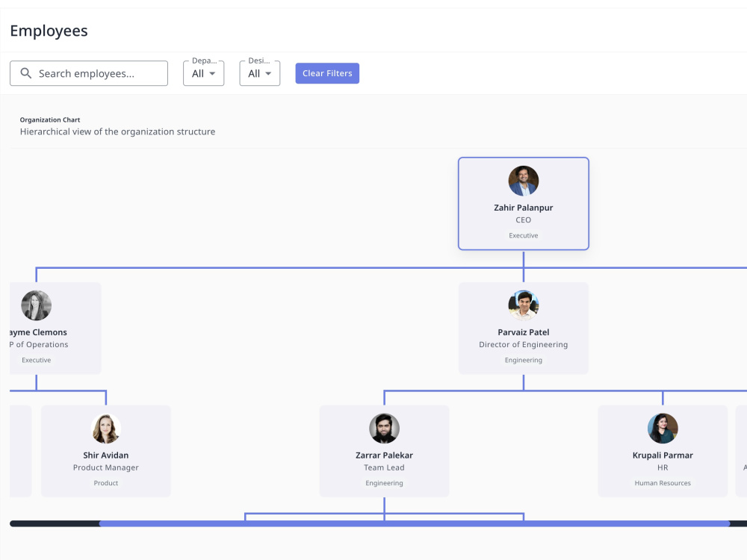
Task: Click Executive label on Zahir Palanpur's card
Action: pyautogui.click(x=523, y=235)
